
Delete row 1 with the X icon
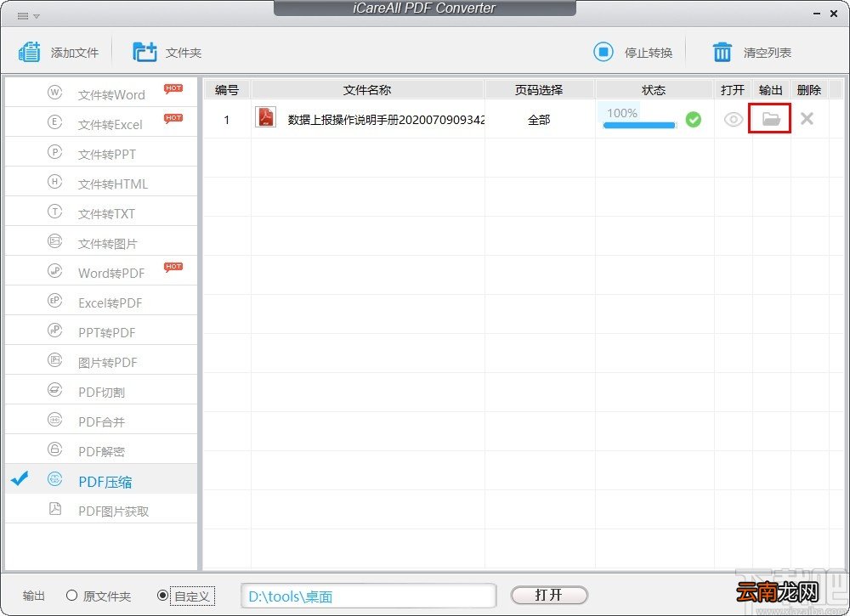pyautogui.click(x=807, y=119)
